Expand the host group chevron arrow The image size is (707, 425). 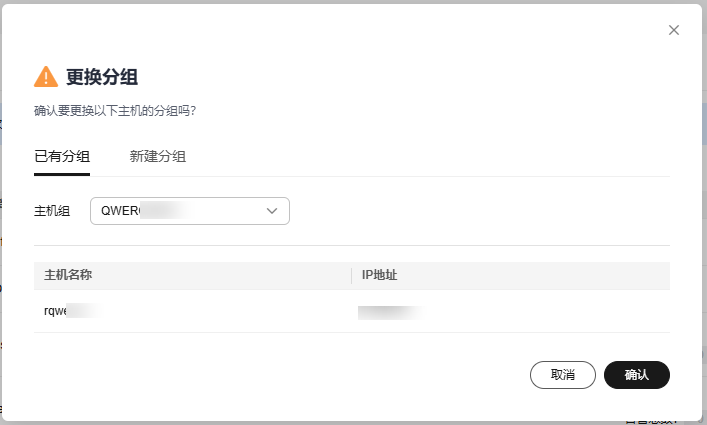pyautogui.click(x=271, y=211)
